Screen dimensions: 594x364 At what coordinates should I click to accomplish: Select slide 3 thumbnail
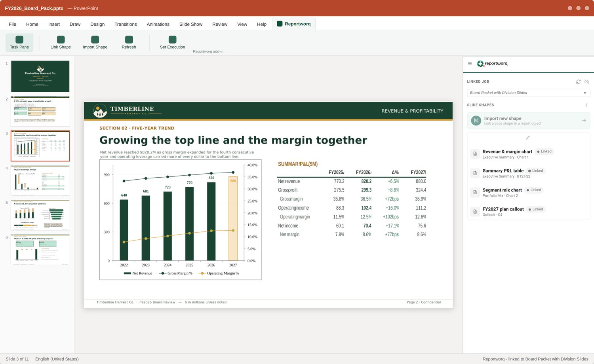(x=40, y=146)
